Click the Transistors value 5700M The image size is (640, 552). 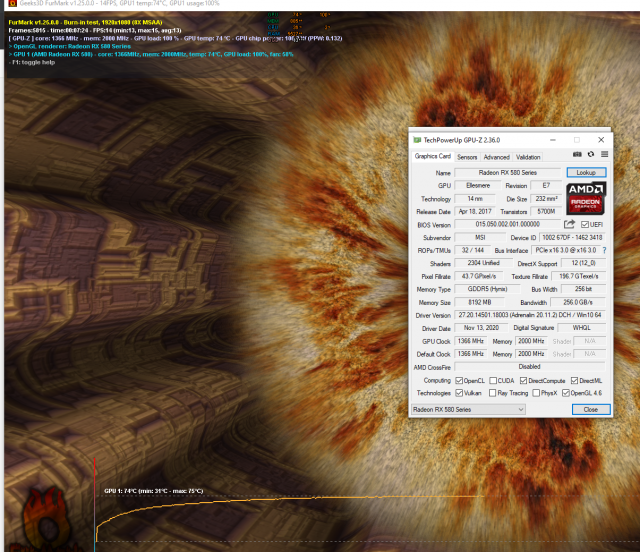point(546,211)
